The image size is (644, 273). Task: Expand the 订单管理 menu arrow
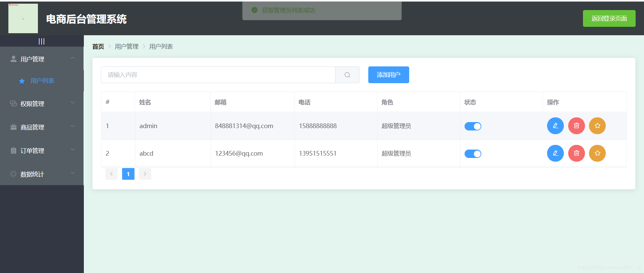click(72, 150)
